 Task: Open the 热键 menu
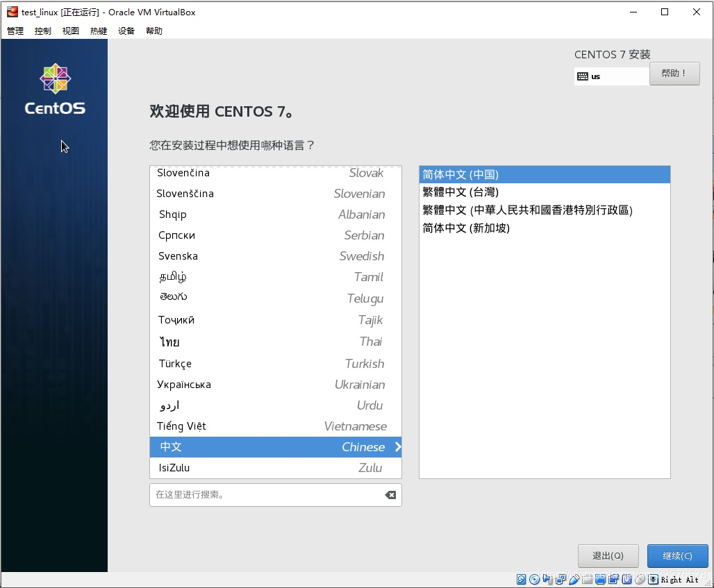pos(99,31)
